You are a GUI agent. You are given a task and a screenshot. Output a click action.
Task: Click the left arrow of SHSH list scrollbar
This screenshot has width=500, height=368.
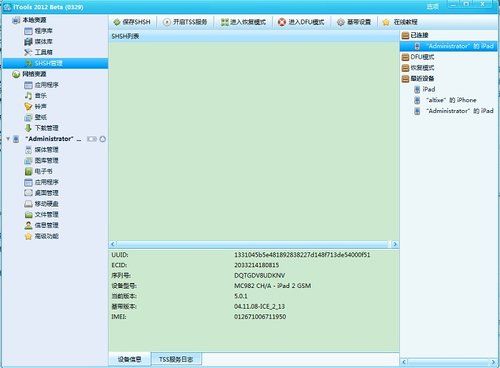113,244
